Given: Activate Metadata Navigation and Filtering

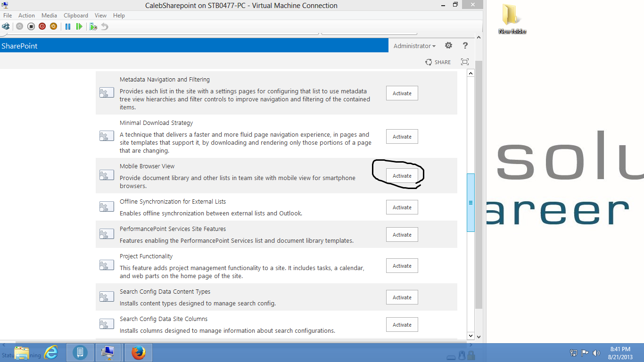Looking at the screenshot, I should [402, 93].
